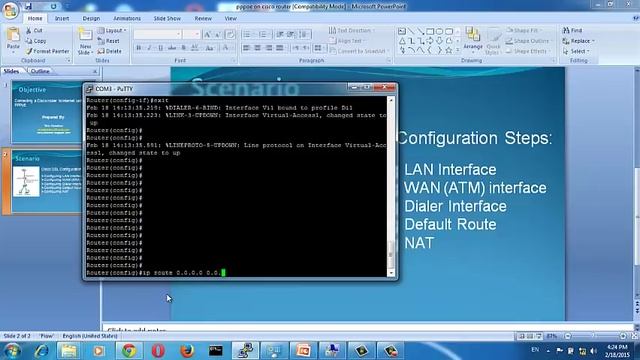Select the Objective slide thumbnail
The height and width of the screenshot is (360, 640).
tap(48, 112)
